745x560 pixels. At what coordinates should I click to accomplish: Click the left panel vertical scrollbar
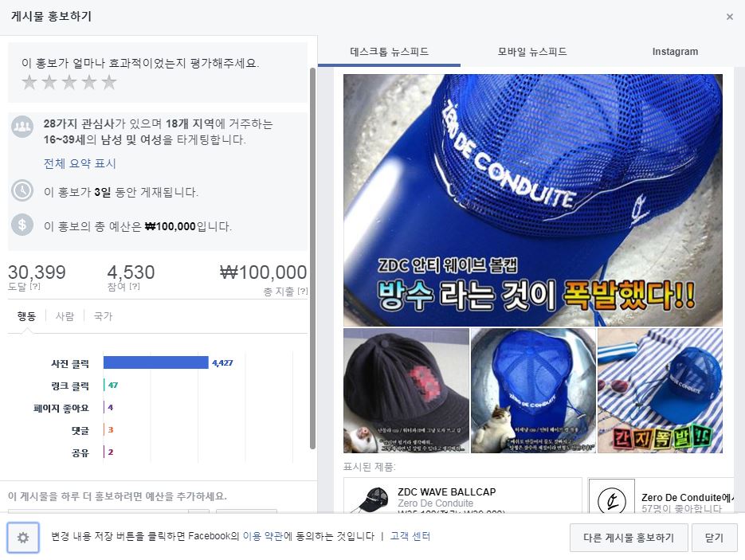312,258
